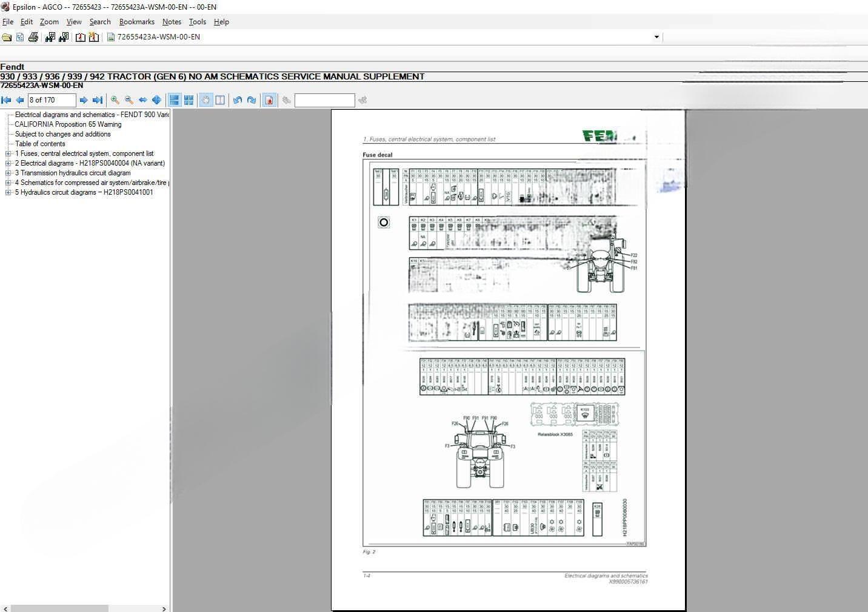Toggle the text select tool
This screenshot has height=612, width=868.
click(x=220, y=100)
